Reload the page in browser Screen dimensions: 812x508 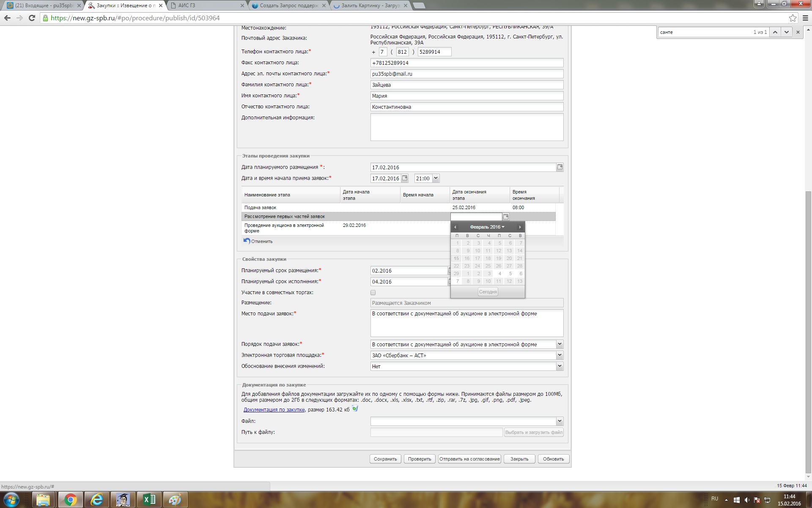pyautogui.click(x=32, y=18)
